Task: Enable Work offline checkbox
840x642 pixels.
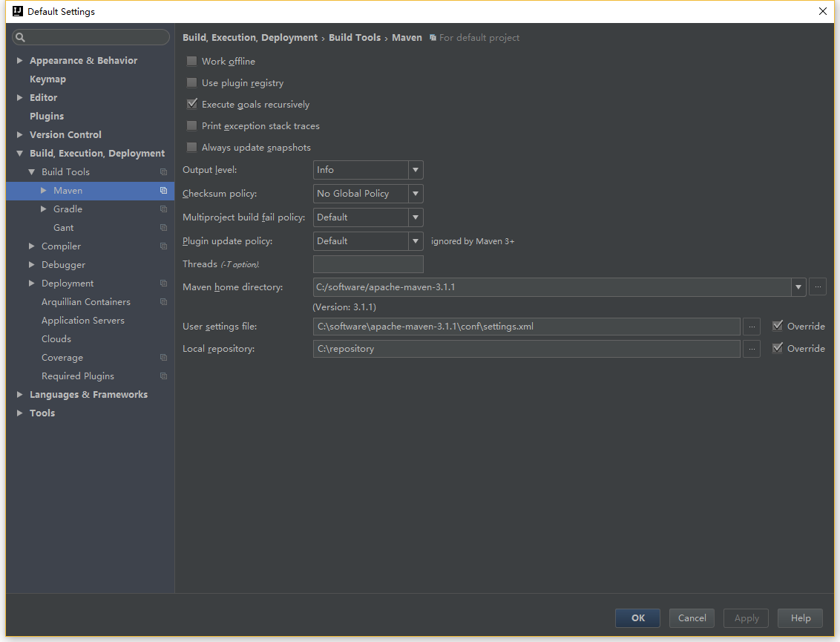Action: [x=191, y=61]
